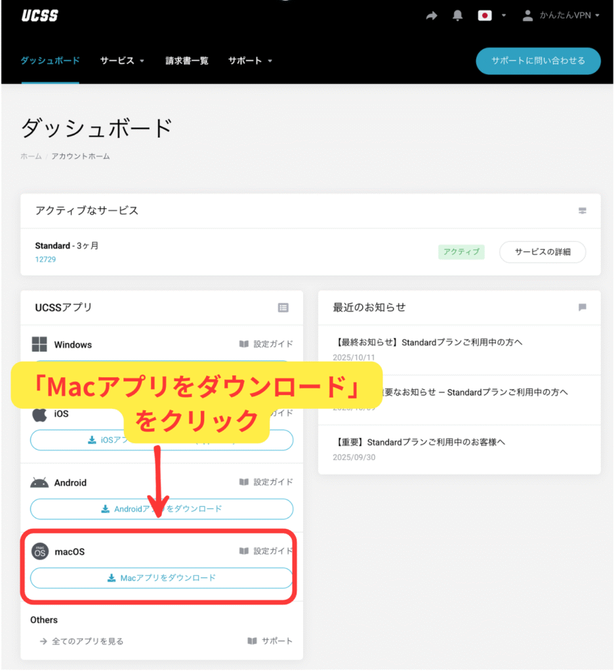Viewport: 616px width, 672px height.
Task: Open the サービス dropdown menu
Action: [x=122, y=61]
